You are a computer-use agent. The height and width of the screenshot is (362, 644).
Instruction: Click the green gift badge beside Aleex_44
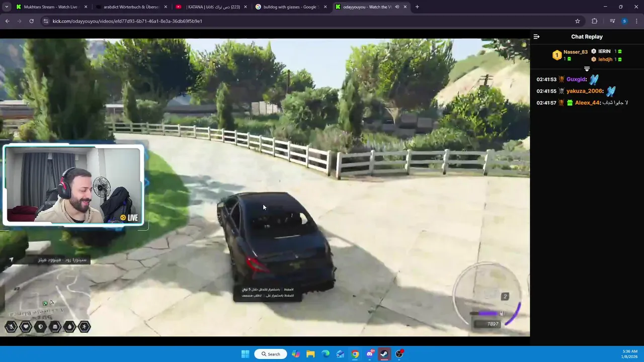click(x=570, y=103)
